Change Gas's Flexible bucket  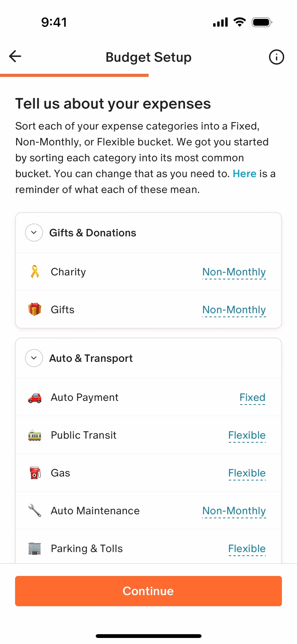[247, 473]
